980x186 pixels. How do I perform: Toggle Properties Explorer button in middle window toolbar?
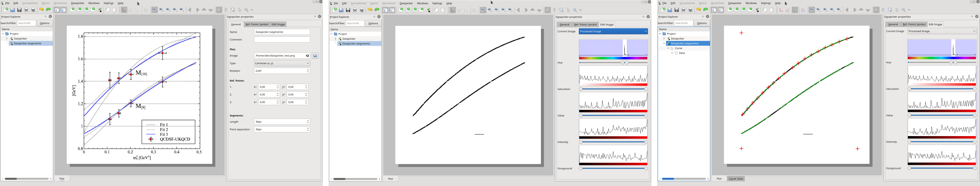coord(392,10)
